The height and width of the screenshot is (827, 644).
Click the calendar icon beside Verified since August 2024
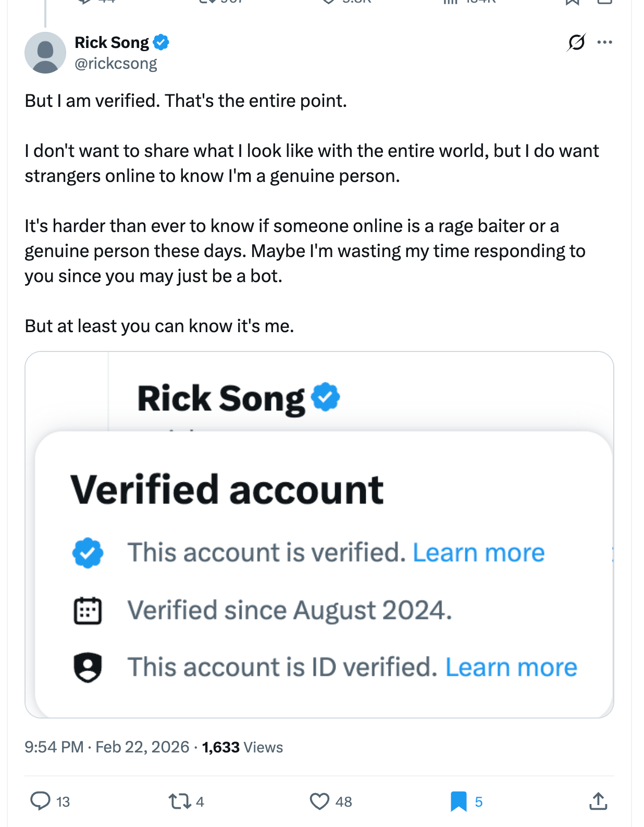pos(88,610)
